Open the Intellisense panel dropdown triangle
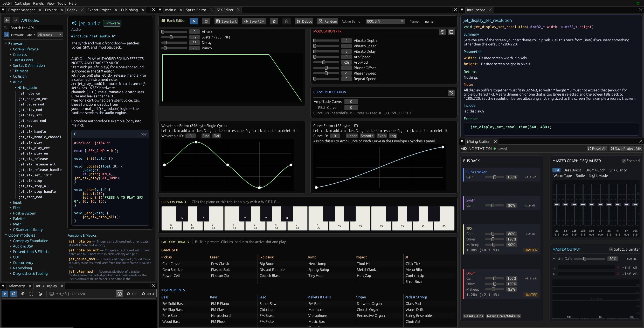This screenshot has width=644, height=328. click(x=462, y=10)
